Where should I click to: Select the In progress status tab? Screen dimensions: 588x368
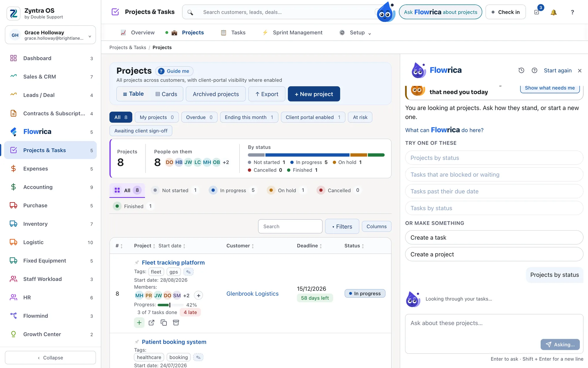pos(232,190)
